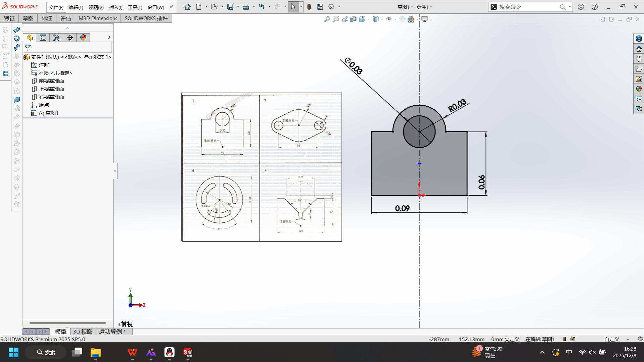Expand the Save button dropdown arrow
The height and width of the screenshot is (362, 644).
pyautogui.click(x=238, y=7)
